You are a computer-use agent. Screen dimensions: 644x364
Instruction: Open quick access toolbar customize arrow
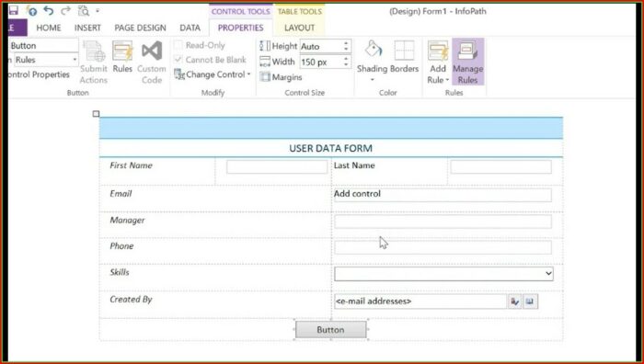tap(98, 11)
